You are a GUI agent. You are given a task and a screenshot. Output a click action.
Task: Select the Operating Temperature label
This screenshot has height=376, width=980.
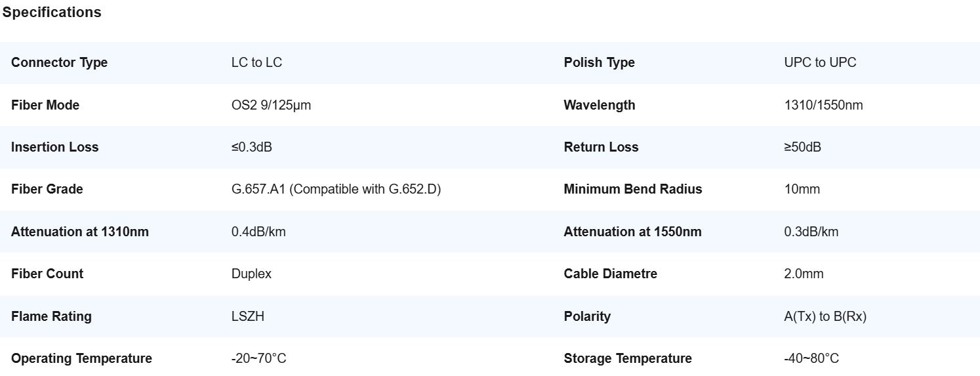tap(81, 358)
